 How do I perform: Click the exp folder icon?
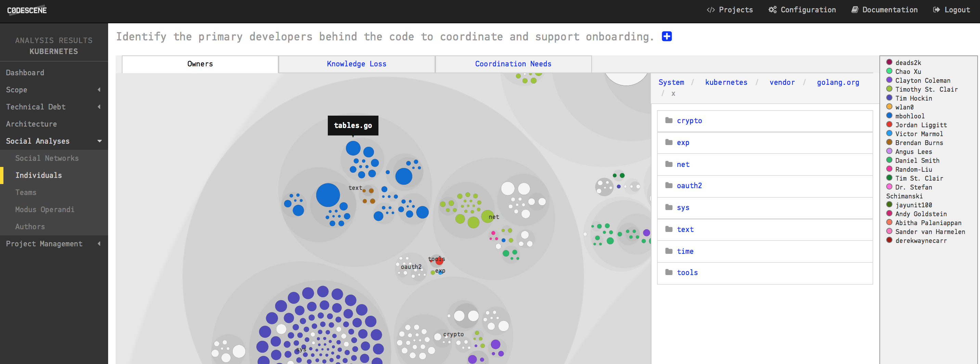(x=668, y=142)
